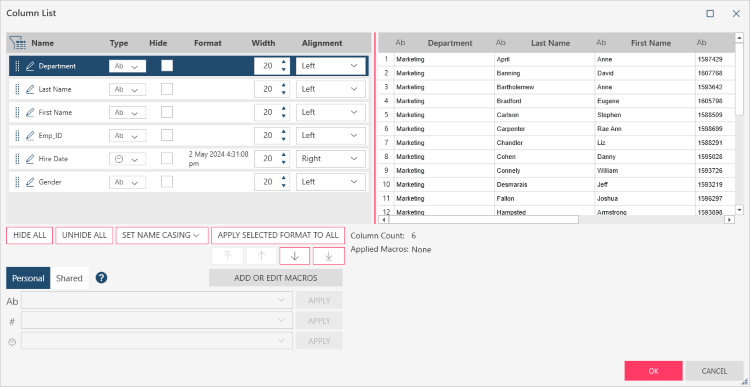This screenshot has height=387, width=750.
Task: Switch to the Shared macros tab
Action: (x=69, y=278)
